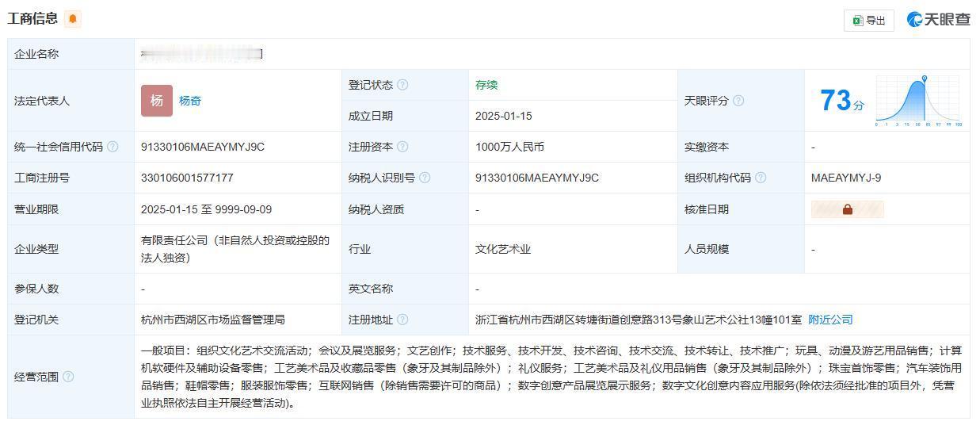Open the help icon next to 纳税人识别号

(425, 178)
